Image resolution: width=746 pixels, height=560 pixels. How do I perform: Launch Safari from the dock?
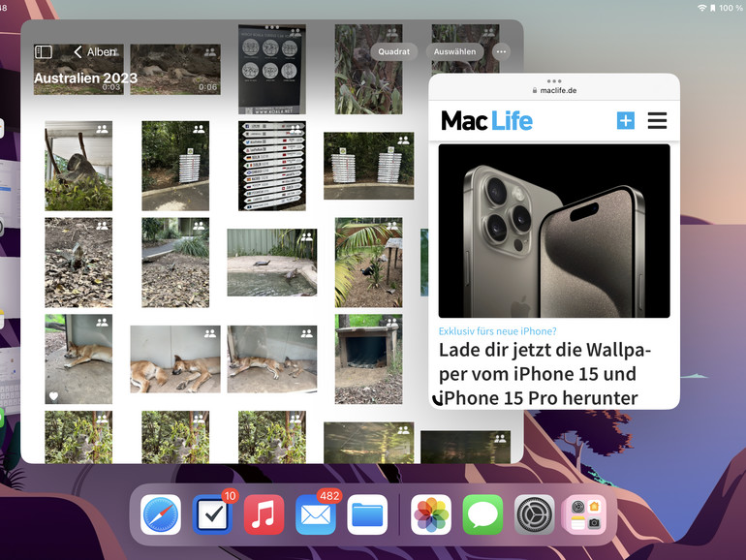[161, 514]
